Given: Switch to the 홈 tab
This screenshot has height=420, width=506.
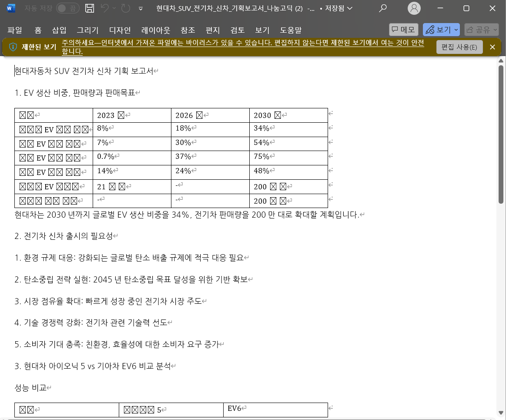Looking at the screenshot, I should click(x=38, y=30).
